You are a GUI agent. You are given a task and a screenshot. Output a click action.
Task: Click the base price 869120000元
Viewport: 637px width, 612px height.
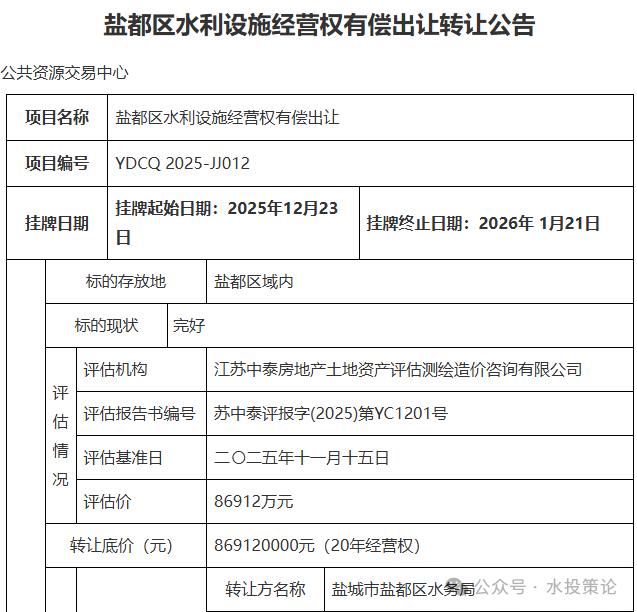coord(264,546)
